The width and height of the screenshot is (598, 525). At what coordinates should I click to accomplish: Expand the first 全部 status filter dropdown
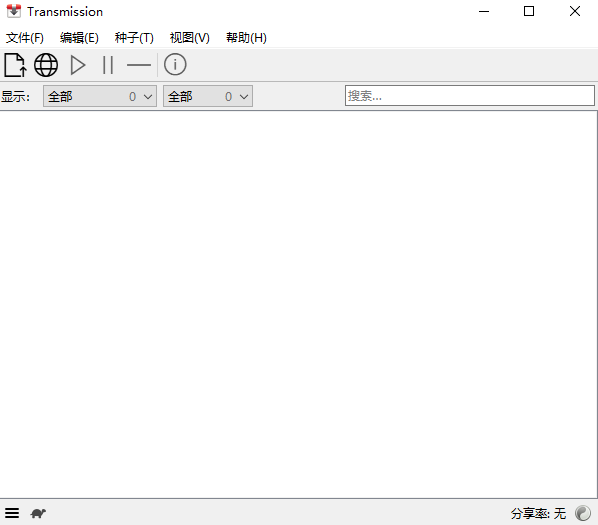(100, 96)
